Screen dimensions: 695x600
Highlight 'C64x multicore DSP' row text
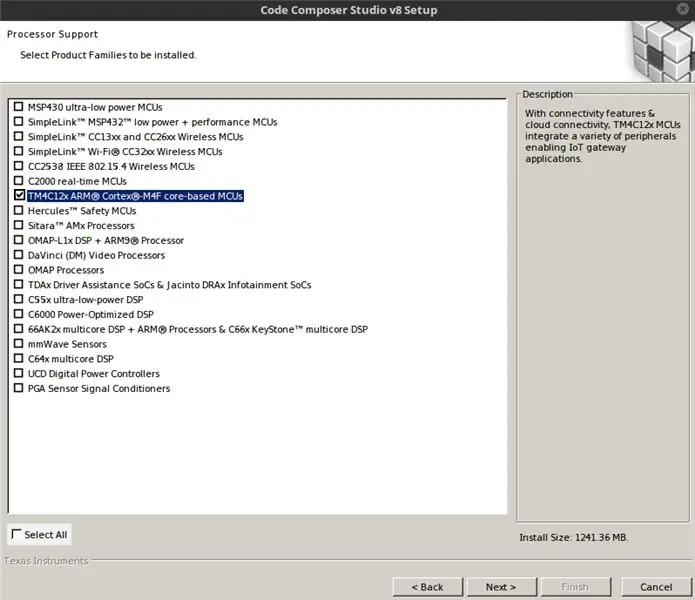[x=70, y=358]
